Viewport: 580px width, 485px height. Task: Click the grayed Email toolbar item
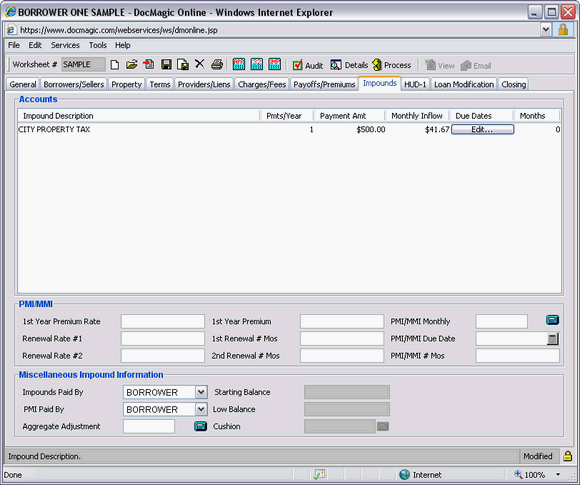tap(476, 65)
